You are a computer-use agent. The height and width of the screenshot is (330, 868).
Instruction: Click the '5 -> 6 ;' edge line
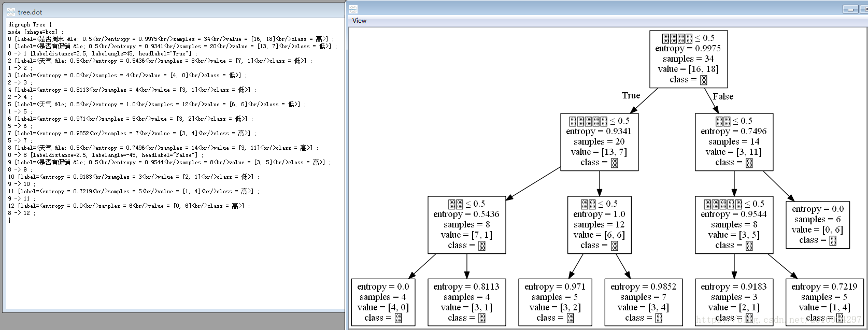(x=20, y=126)
